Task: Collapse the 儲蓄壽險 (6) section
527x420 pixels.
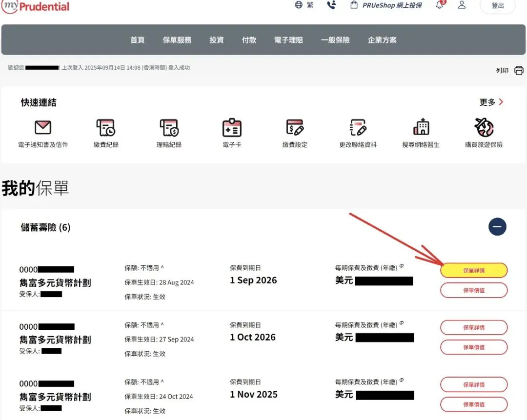Action: (x=497, y=227)
